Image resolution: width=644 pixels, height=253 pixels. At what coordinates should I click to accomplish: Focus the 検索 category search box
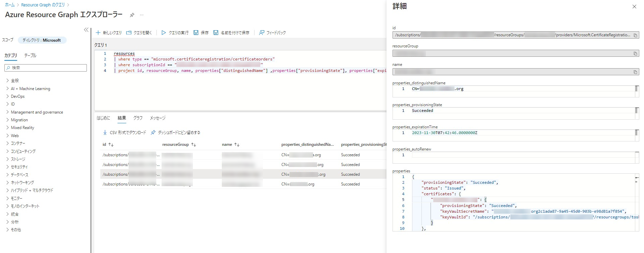point(45,68)
